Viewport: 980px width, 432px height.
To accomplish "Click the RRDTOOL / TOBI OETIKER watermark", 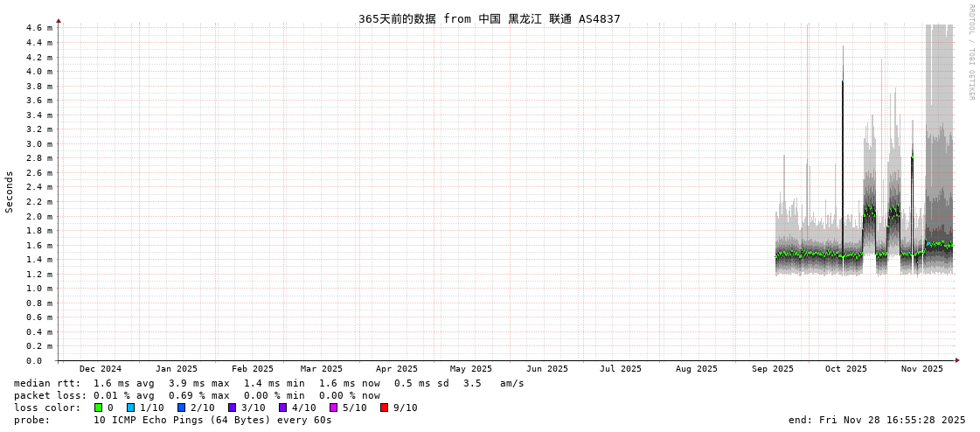I will (970, 52).
